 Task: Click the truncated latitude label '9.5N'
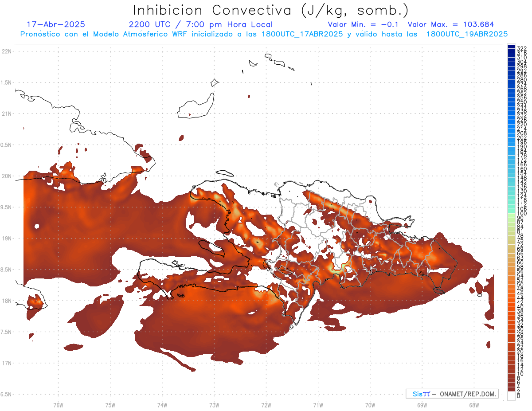pos(6,207)
